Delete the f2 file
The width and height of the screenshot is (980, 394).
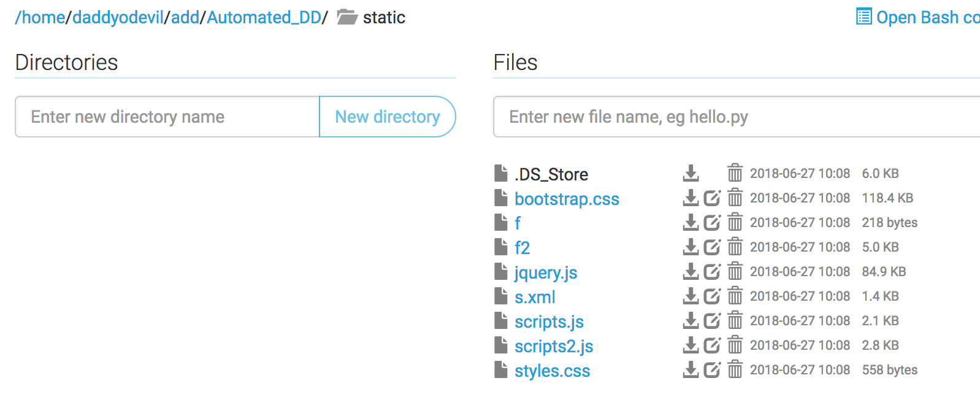[735, 247]
